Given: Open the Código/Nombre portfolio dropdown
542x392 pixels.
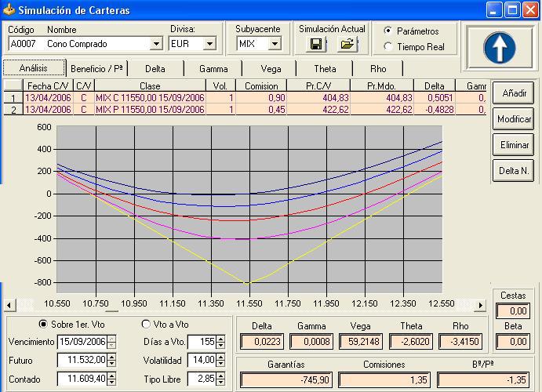Looking at the screenshot, I should tap(156, 44).
